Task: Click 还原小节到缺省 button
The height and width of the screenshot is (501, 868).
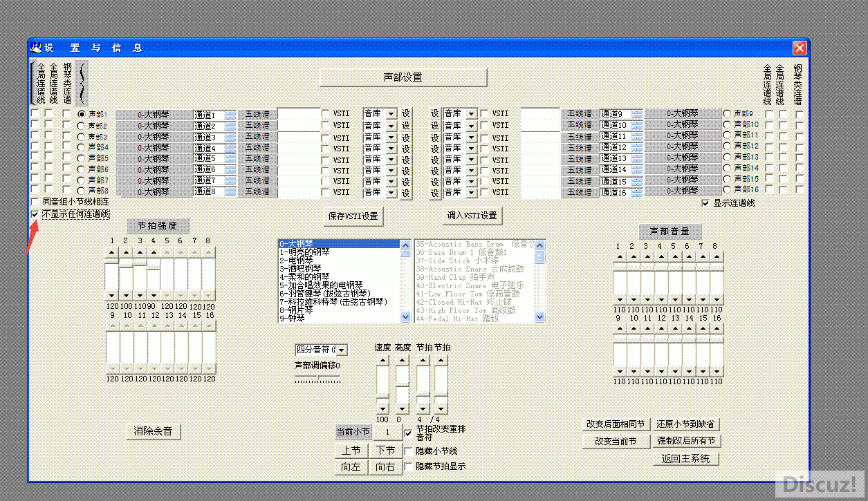Action: (685, 424)
